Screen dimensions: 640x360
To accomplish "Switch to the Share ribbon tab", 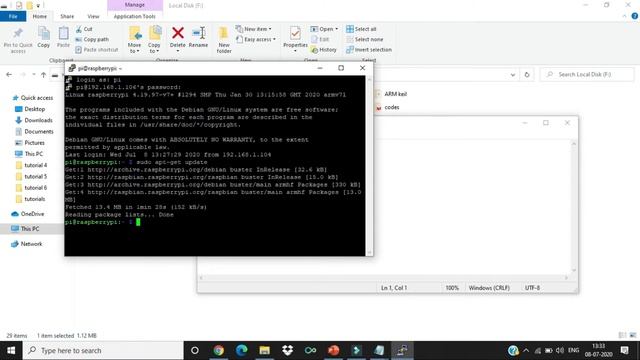I will click(x=67, y=16).
